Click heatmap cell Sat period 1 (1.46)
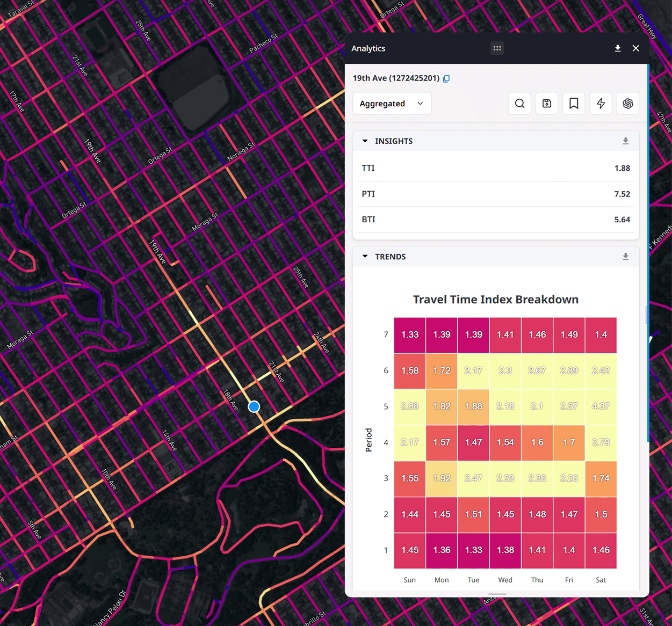This screenshot has width=672, height=626. (x=601, y=550)
